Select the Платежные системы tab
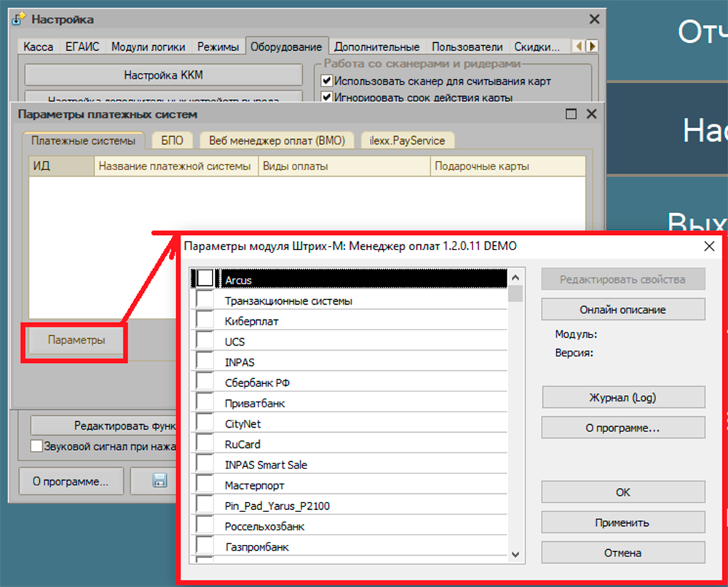The width and height of the screenshot is (728, 587). click(x=84, y=140)
